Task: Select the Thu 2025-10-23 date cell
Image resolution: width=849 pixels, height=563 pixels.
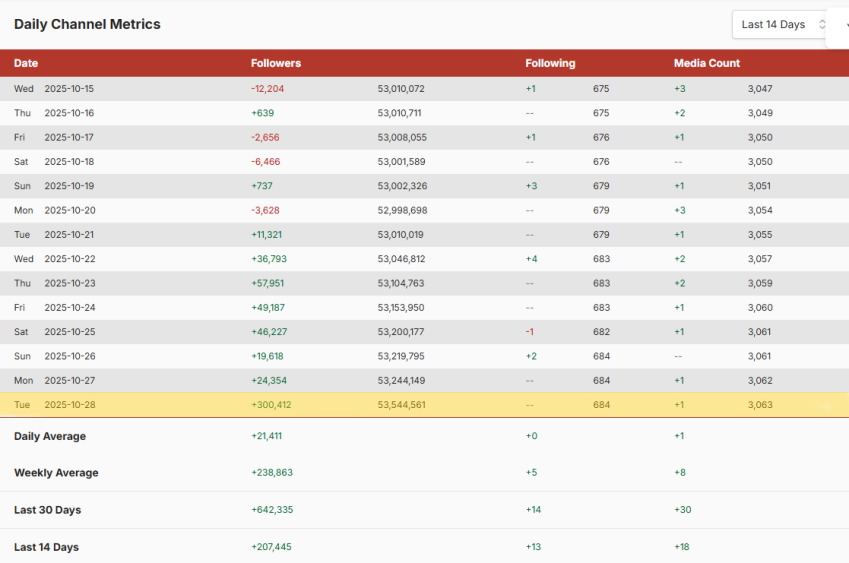Action: (x=54, y=283)
